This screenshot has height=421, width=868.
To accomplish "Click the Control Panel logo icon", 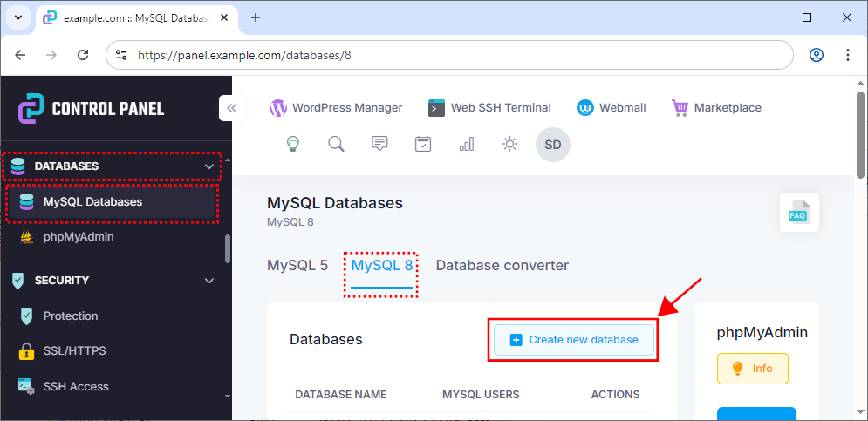I will pyautogui.click(x=31, y=108).
